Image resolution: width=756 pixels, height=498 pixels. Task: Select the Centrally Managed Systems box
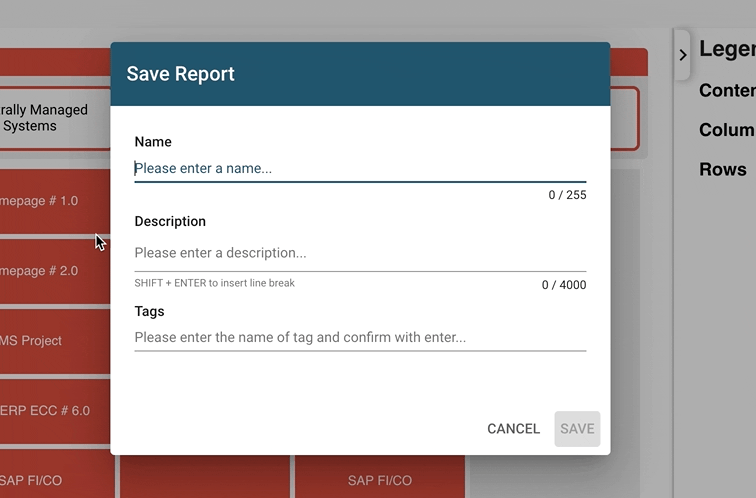50,118
